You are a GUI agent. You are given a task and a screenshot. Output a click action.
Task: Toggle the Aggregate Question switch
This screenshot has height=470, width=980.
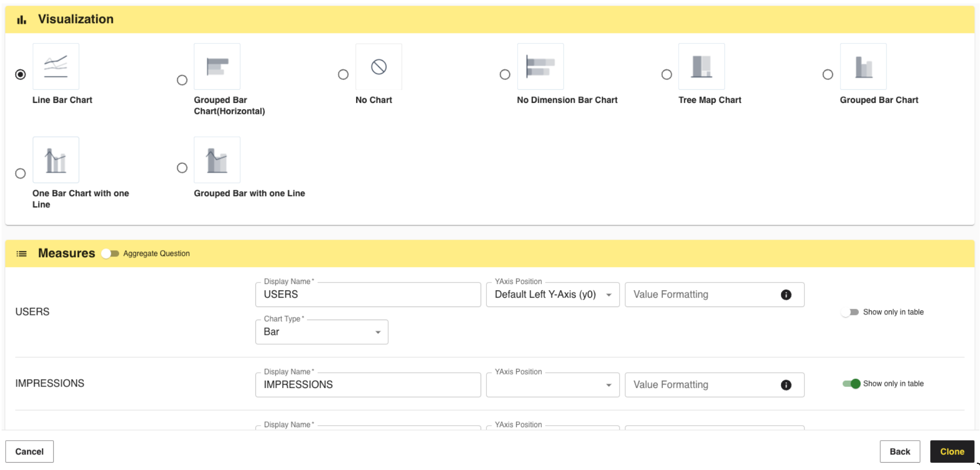(x=110, y=253)
